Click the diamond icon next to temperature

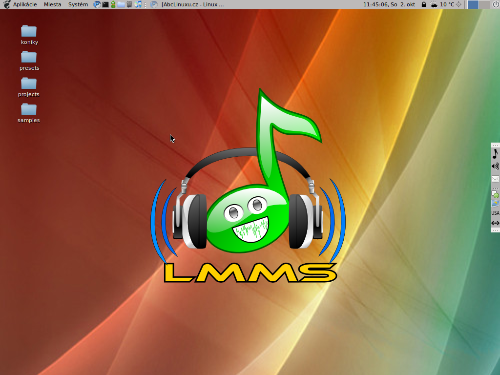459,4
